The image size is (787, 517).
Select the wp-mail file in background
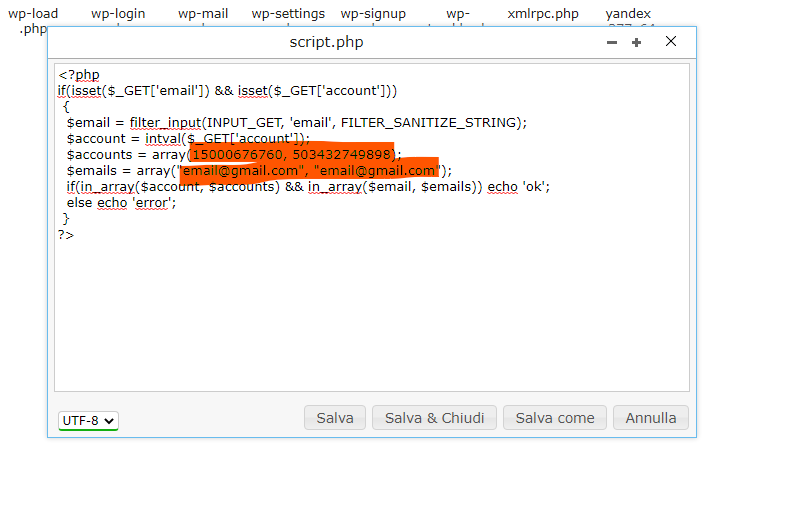(x=203, y=14)
